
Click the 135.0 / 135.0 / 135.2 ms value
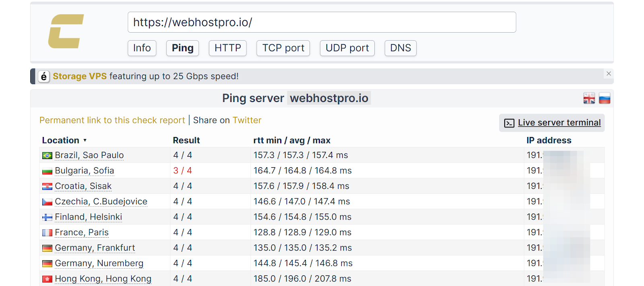click(x=303, y=248)
